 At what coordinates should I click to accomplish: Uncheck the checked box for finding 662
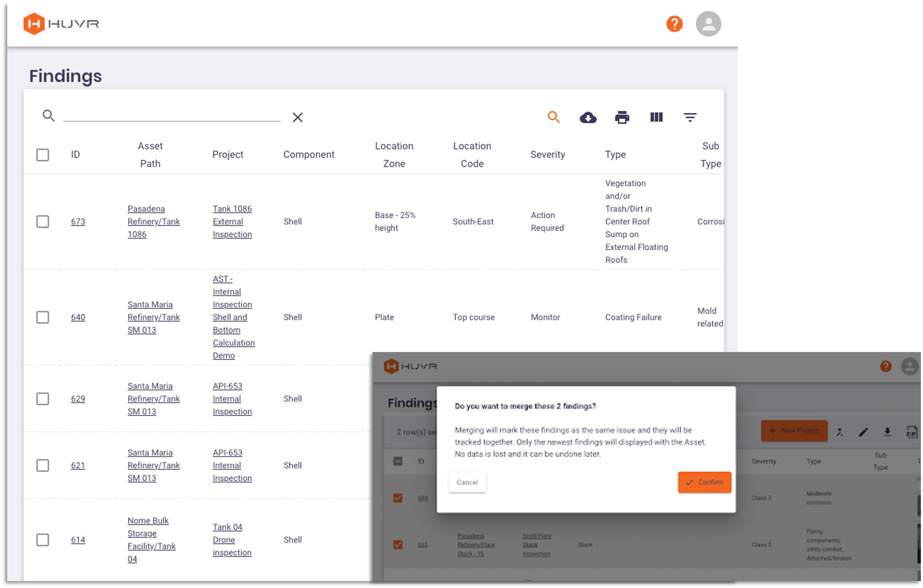(x=398, y=545)
